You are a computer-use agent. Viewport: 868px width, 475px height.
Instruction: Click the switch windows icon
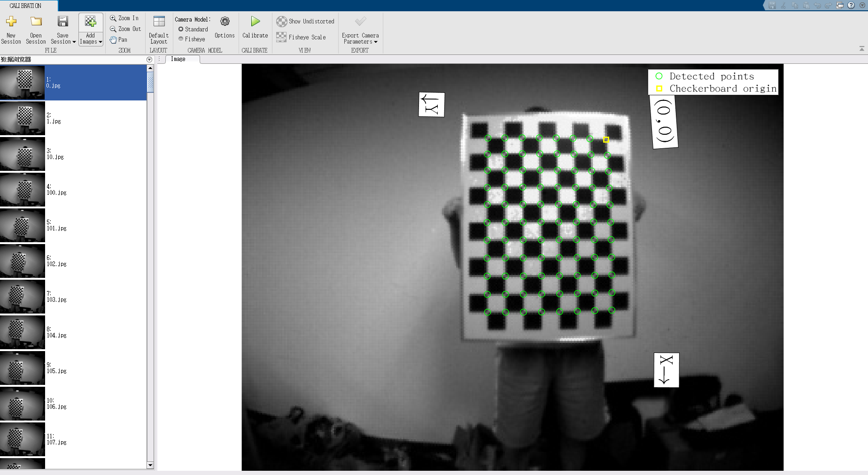pos(840,6)
